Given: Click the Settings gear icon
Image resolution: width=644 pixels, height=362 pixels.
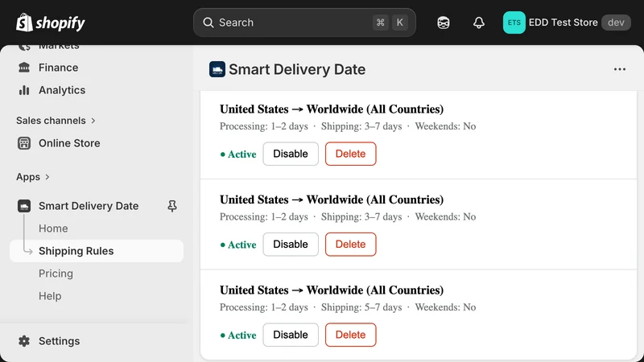Looking at the screenshot, I should pyautogui.click(x=24, y=341).
